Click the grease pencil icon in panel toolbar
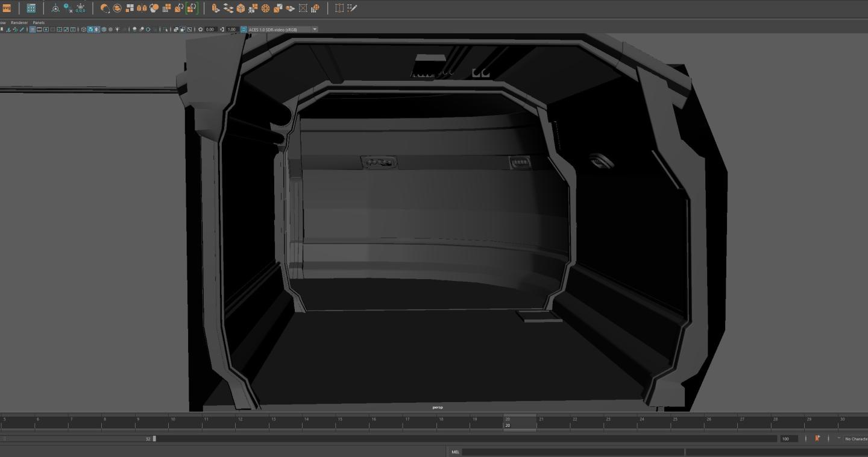Image resolution: width=868 pixels, height=457 pixels. pyautogui.click(x=22, y=29)
